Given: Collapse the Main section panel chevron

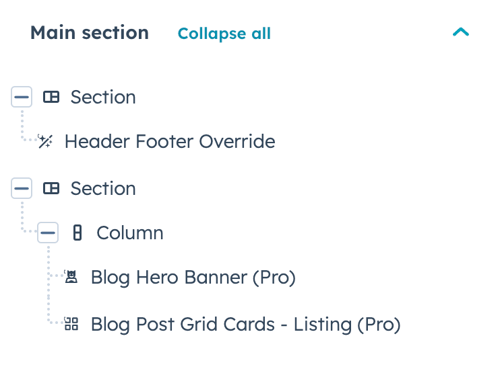Looking at the screenshot, I should pos(461,32).
